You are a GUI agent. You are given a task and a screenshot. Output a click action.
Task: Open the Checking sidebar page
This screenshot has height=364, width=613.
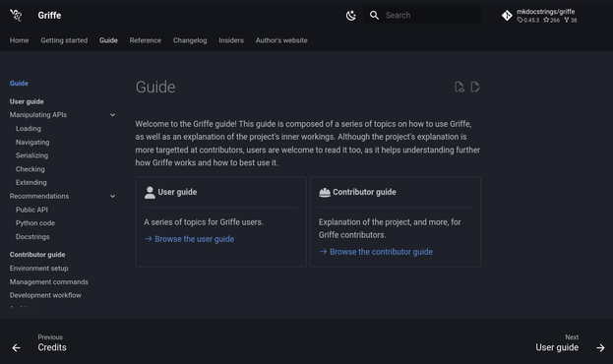coord(31,169)
